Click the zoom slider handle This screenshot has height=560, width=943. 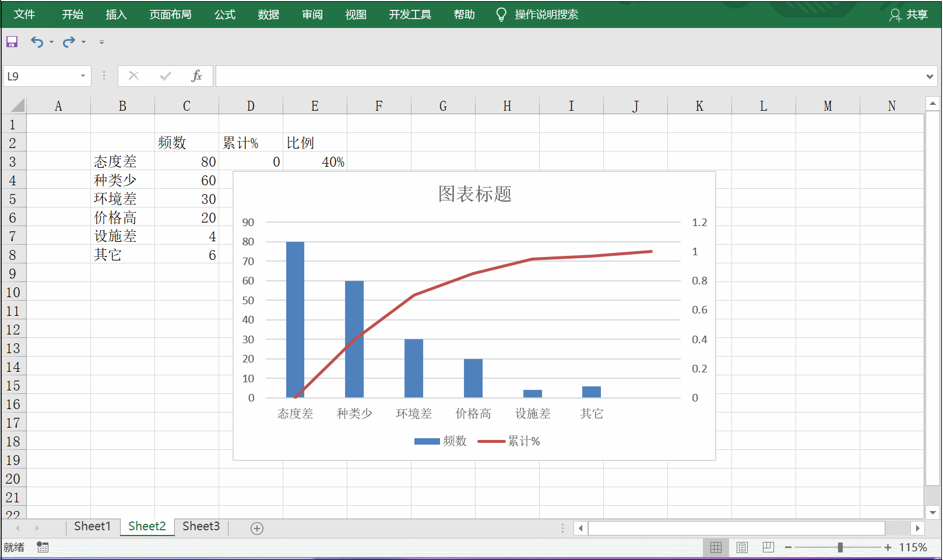[840, 547]
